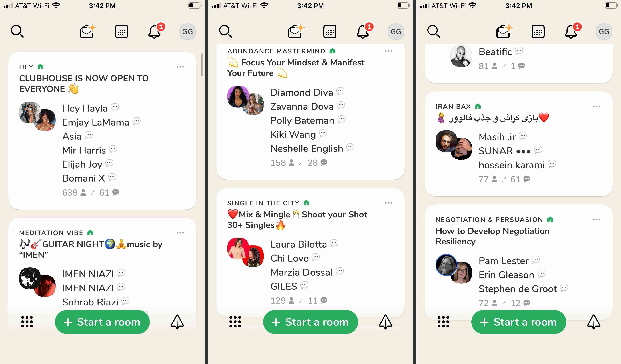Click Start a room button
Screen dimensions: 621x364
coord(102,322)
